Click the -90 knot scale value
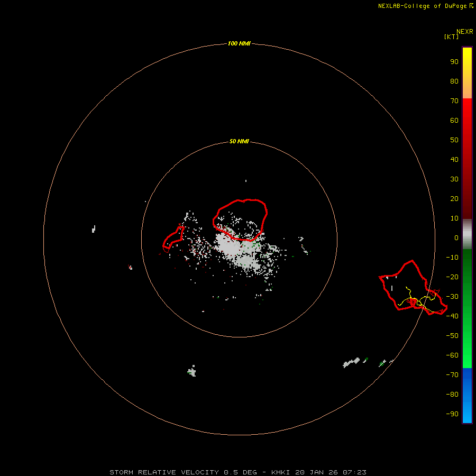Screen dimensions: 476x476 coord(452,414)
